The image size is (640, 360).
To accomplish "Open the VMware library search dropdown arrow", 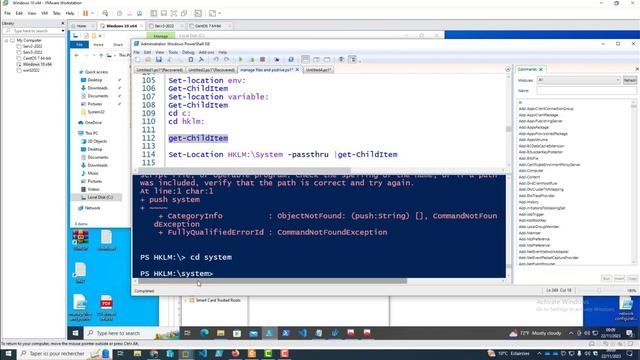I will click(63, 31).
